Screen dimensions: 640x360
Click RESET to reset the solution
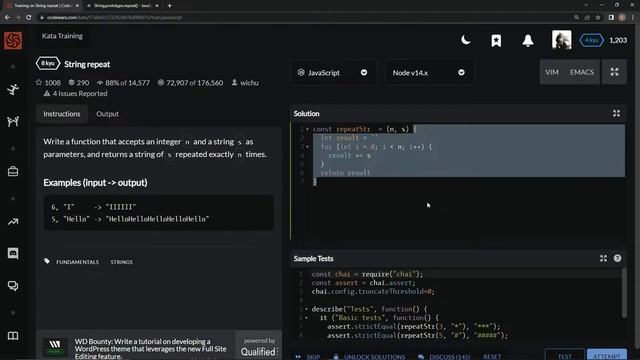coord(492,357)
